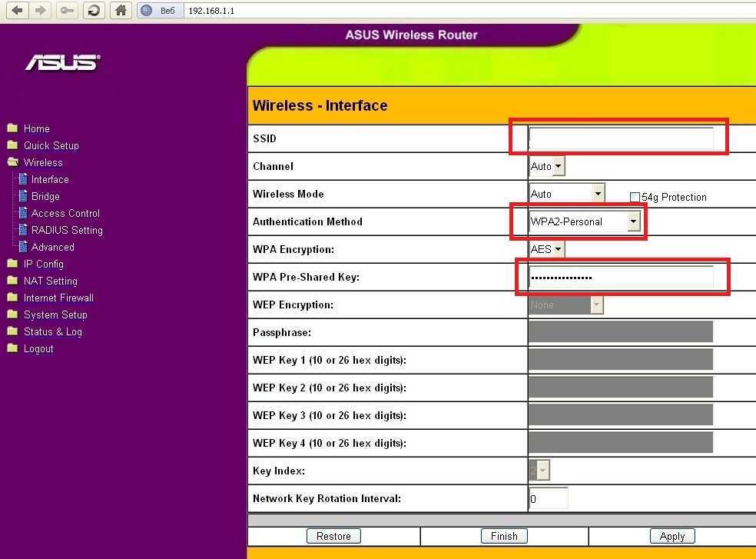Open the Quick Setup menu link
The width and height of the screenshot is (756, 559).
tap(51, 146)
